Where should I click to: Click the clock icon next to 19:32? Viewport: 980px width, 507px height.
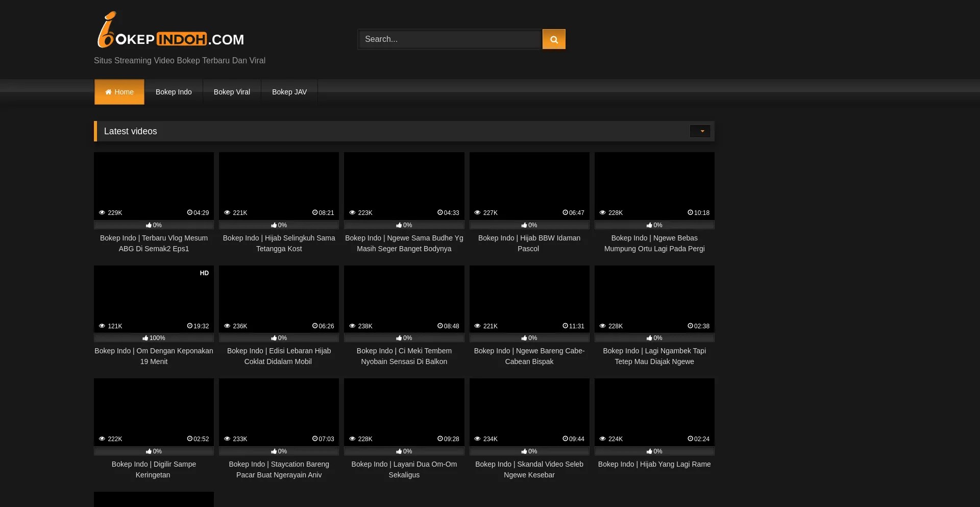(x=190, y=326)
